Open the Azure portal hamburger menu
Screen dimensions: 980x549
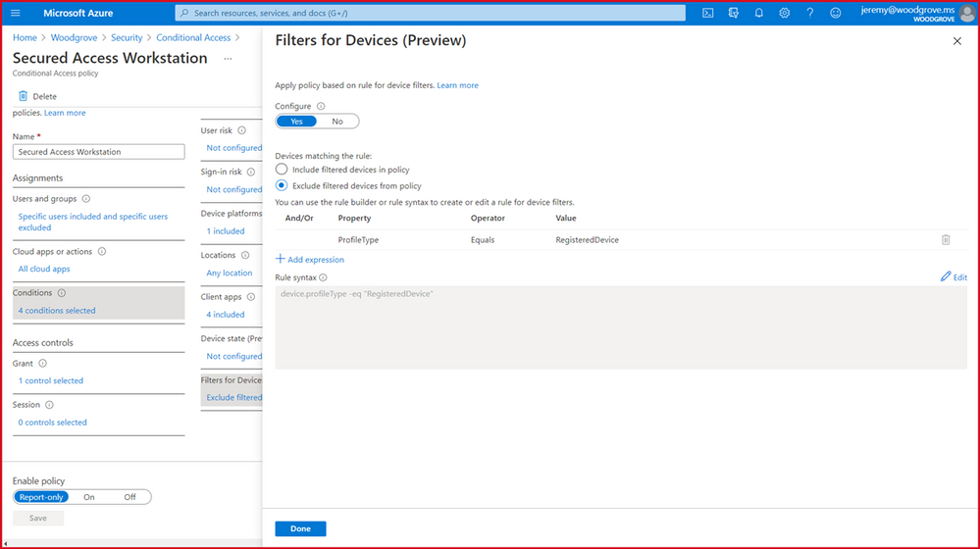pos(16,14)
